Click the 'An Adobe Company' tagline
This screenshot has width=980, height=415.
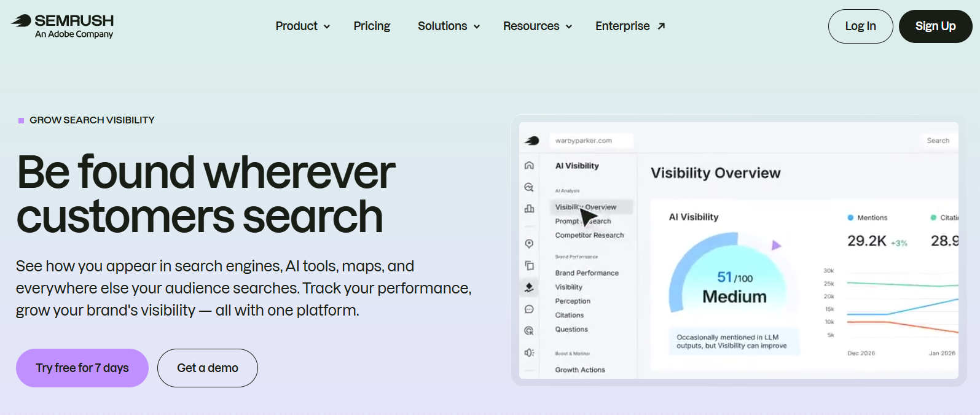pyautogui.click(x=74, y=34)
